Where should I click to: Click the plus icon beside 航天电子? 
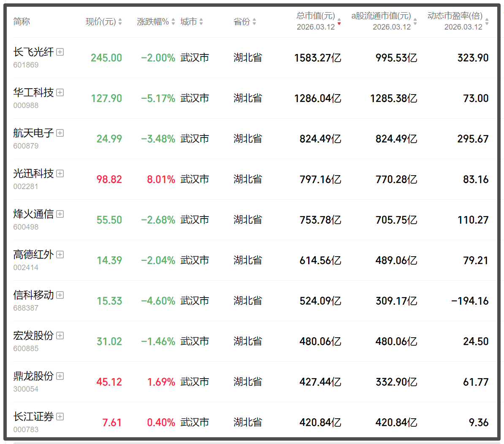pos(60,133)
